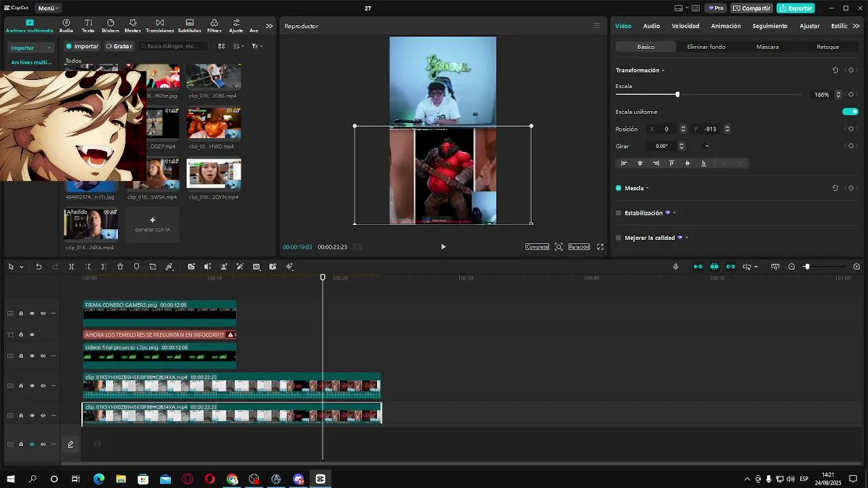
Task: Open the Menú dropdown
Action: coord(48,8)
